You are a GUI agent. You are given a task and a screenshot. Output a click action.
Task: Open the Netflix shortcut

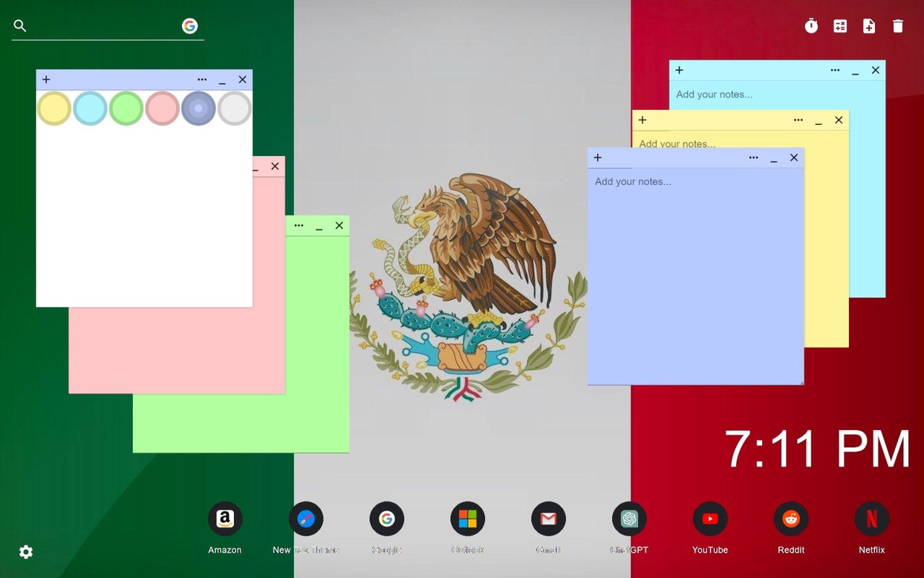click(x=872, y=519)
